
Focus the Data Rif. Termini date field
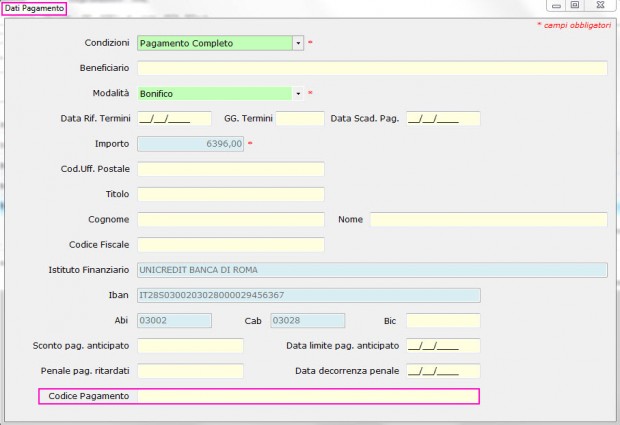click(x=174, y=119)
